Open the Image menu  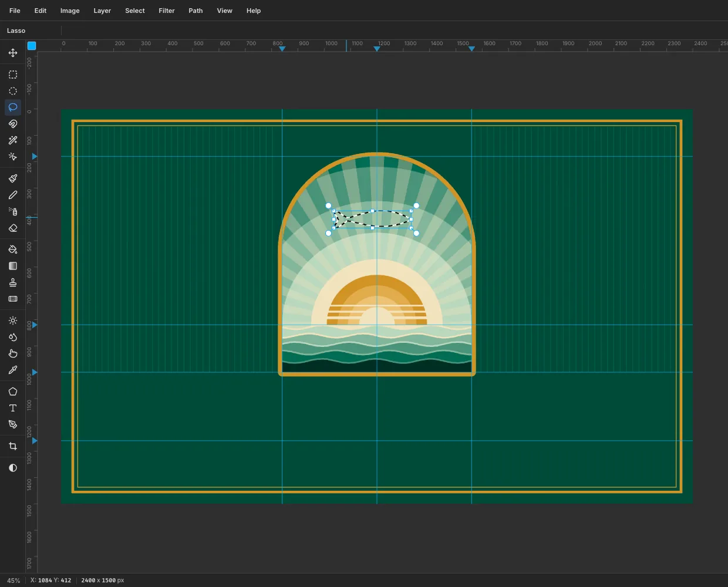70,11
